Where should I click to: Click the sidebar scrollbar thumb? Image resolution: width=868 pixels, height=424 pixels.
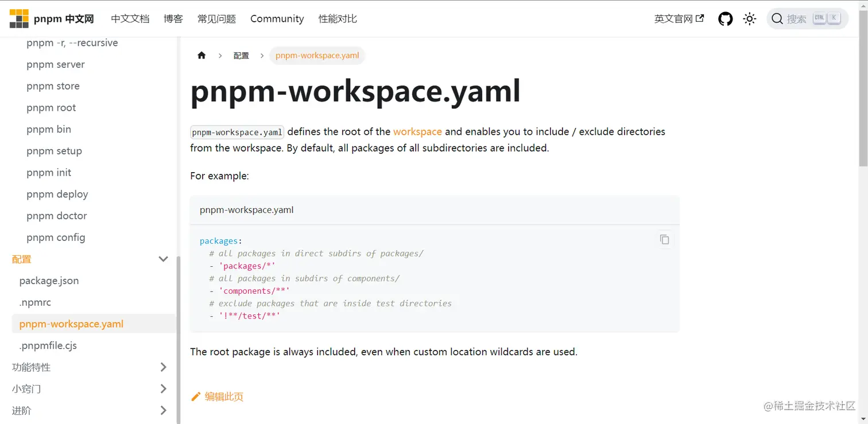(x=178, y=340)
